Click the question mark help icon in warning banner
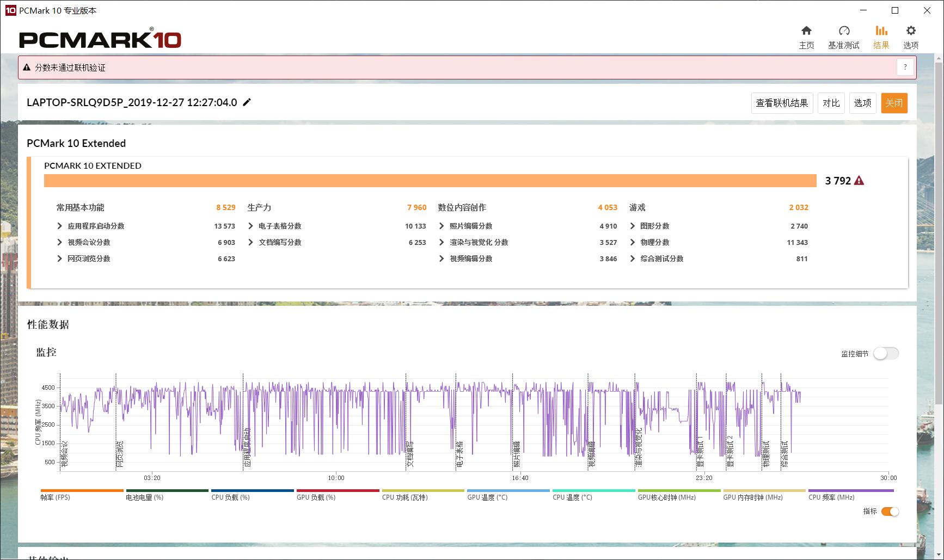944x560 pixels. [x=905, y=67]
